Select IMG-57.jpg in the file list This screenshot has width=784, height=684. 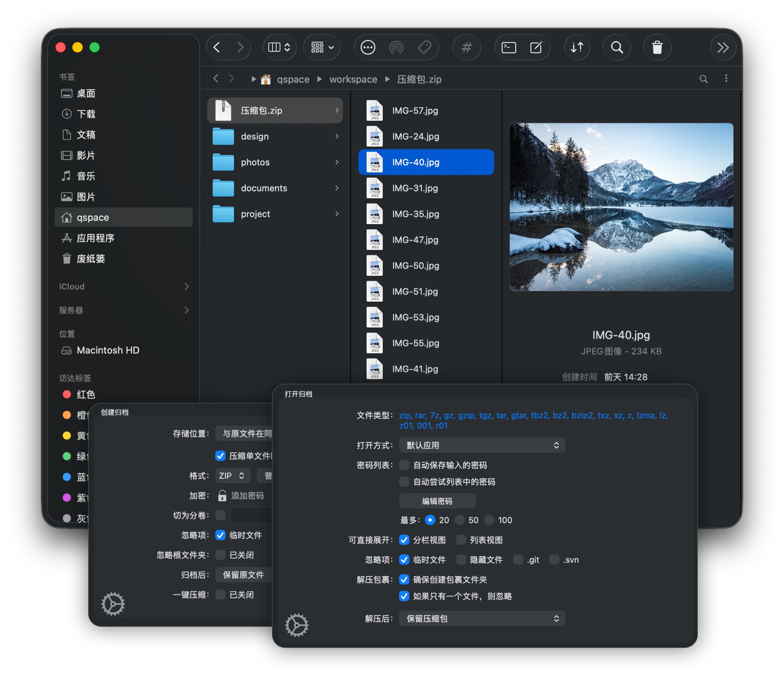coord(416,110)
